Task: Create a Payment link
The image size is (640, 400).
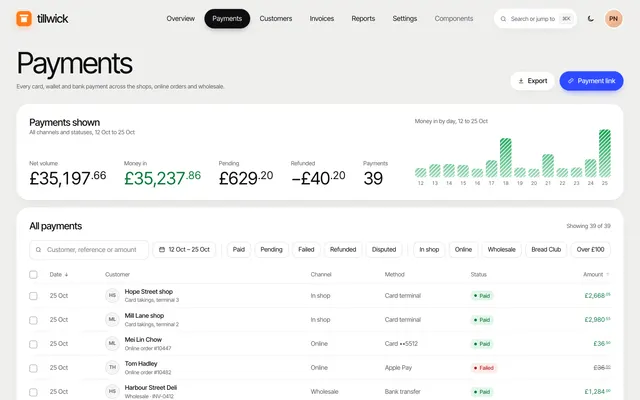Action: 591,81
